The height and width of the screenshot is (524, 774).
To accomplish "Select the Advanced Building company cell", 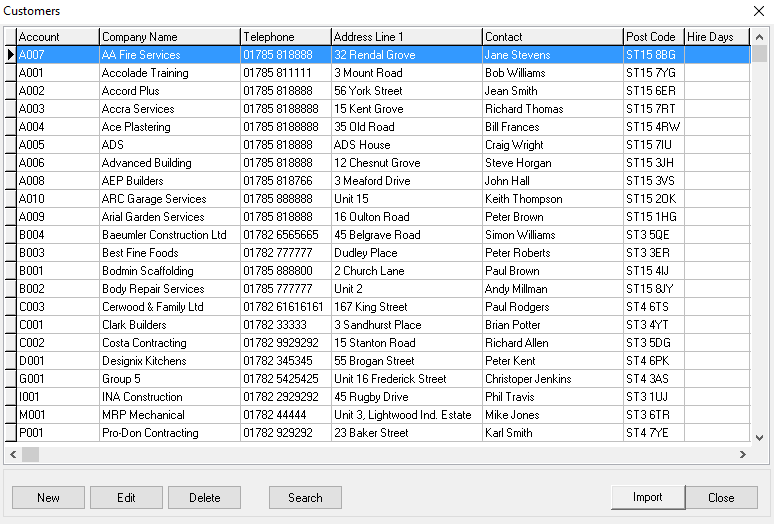I will (170, 163).
